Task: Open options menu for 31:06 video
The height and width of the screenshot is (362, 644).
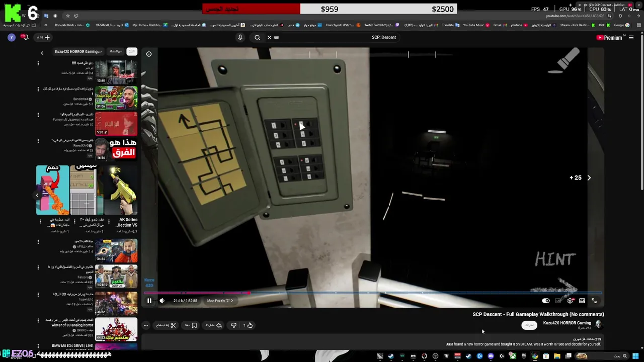Action: point(38,89)
